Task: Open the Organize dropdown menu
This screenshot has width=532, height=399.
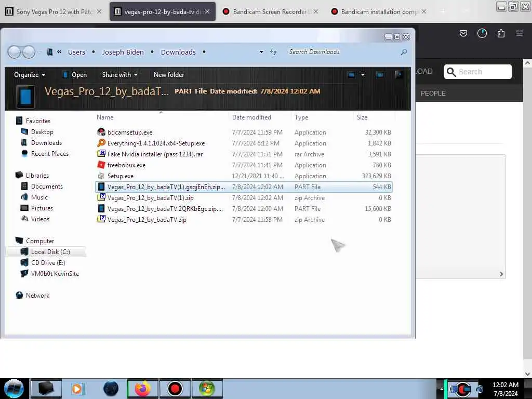Action: pyautogui.click(x=30, y=75)
